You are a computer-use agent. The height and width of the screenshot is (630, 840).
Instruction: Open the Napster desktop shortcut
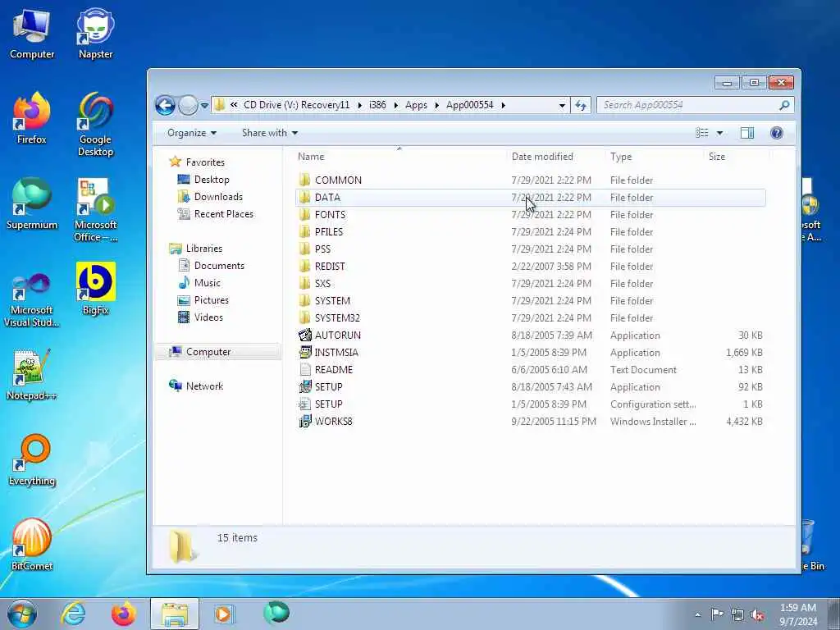coord(95,33)
